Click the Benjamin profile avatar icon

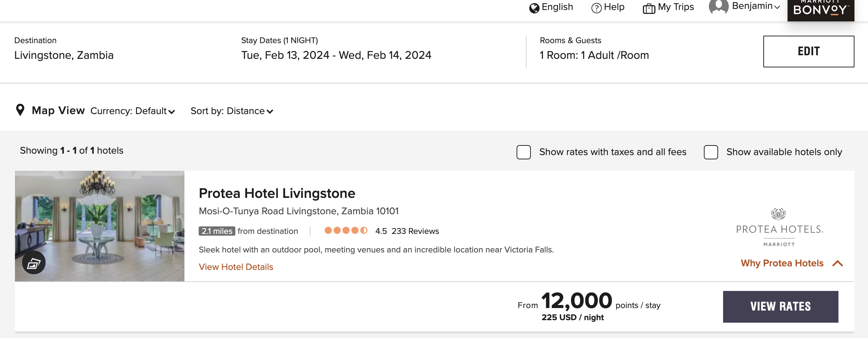point(718,6)
